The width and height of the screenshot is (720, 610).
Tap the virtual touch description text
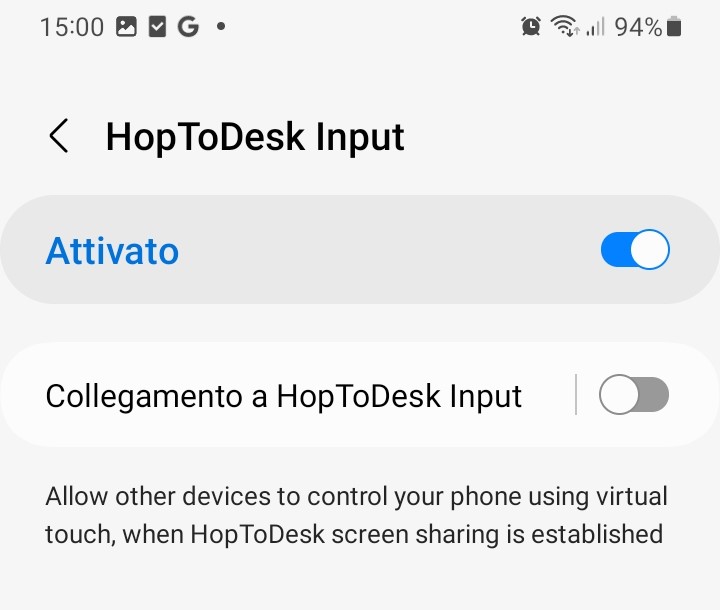pyautogui.click(x=356, y=515)
